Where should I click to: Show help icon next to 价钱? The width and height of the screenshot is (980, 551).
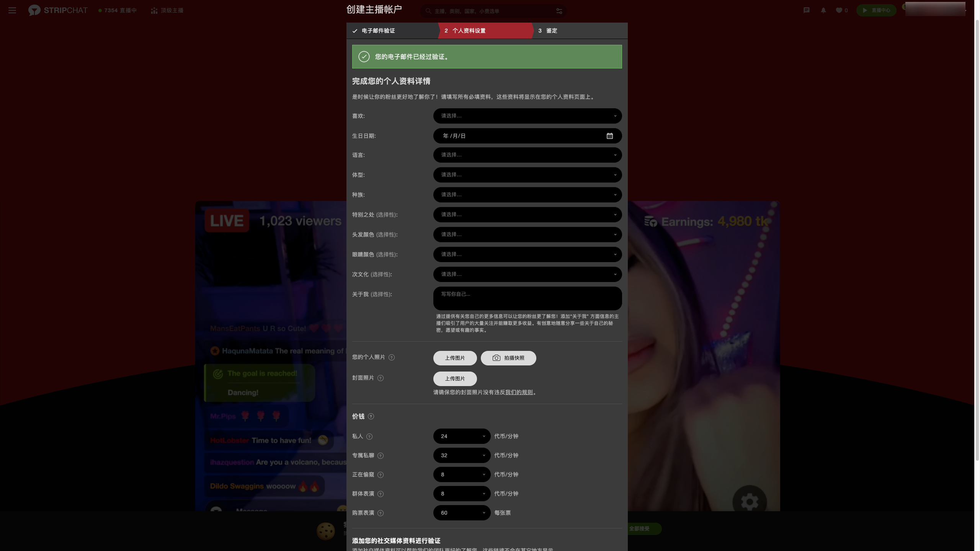click(371, 416)
